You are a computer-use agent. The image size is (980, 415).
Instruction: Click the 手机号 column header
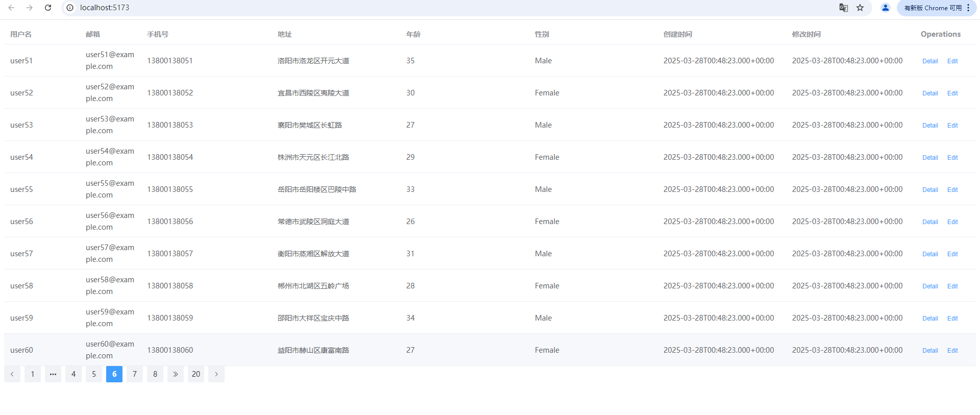coord(158,34)
